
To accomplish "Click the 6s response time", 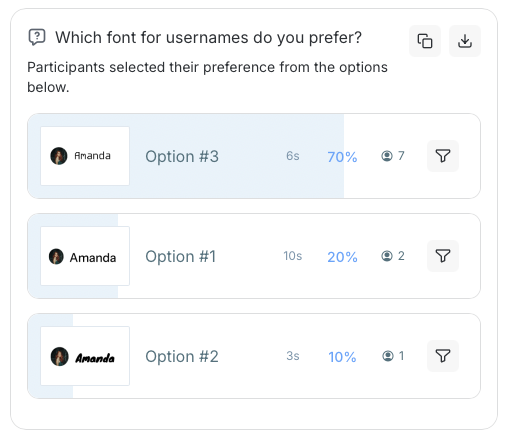I will (x=293, y=156).
